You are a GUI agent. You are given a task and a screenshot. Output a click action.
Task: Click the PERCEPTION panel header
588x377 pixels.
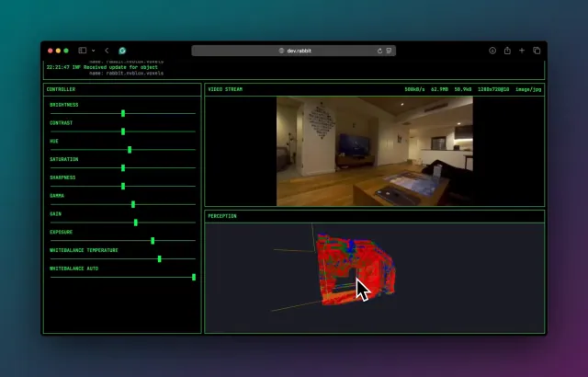(375, 216)
